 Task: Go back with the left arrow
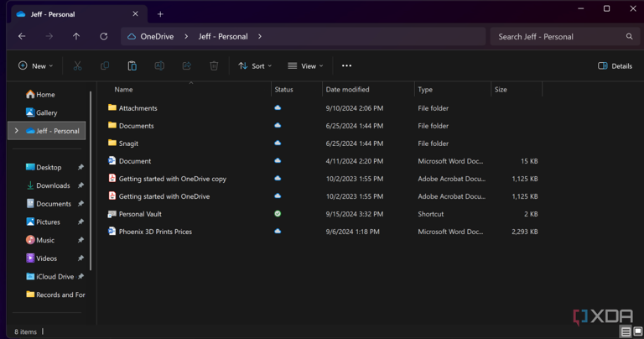(x=22, y=37)
